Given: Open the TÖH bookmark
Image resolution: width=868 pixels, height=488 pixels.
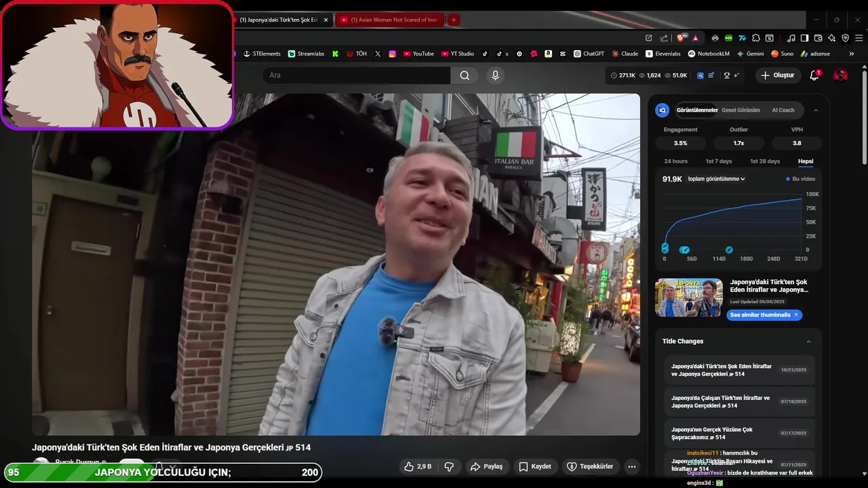Looking at the screenshot, I should (357, 54).
